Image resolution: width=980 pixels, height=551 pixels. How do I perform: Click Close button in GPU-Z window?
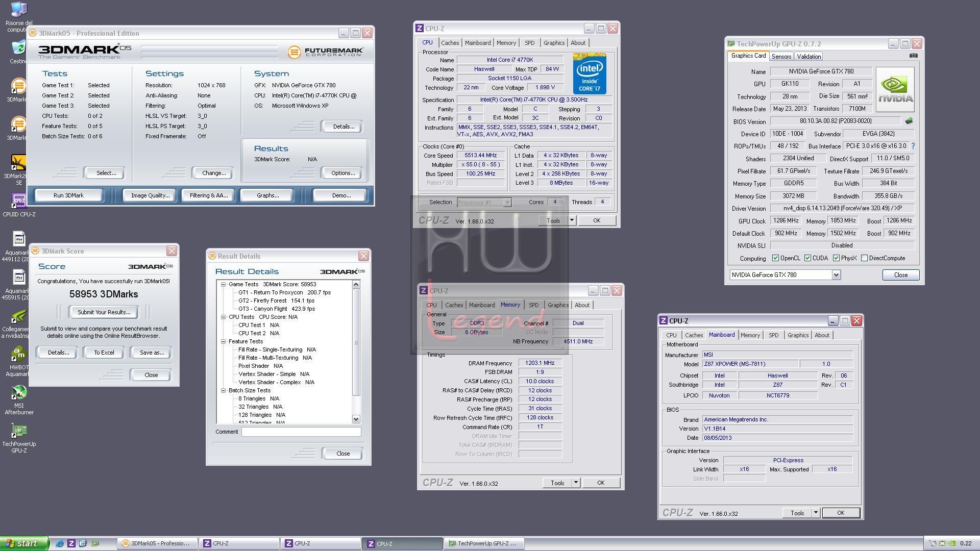click(x=901, y=274)
